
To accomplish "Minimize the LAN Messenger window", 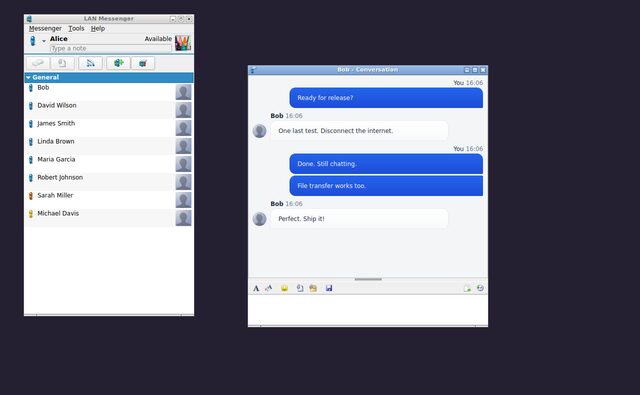I will (x=173, y=19).
